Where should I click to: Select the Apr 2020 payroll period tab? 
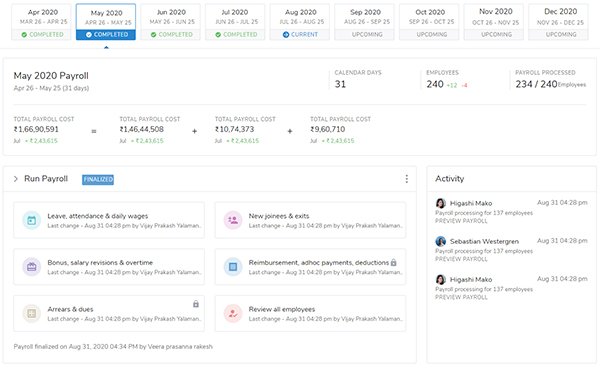tap(41, 22)
